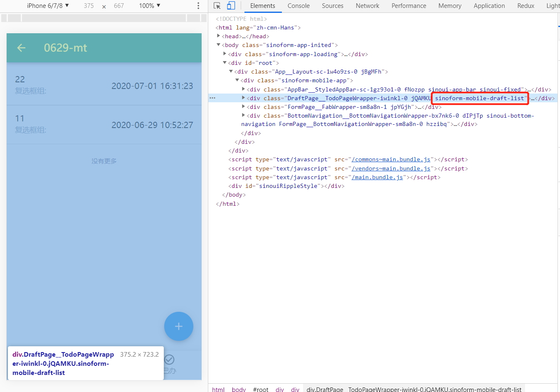Image resolution: width=560 pixels, height=392 pixels.
Task: Select #root in the breadcrumb bar
Action: 261,389
